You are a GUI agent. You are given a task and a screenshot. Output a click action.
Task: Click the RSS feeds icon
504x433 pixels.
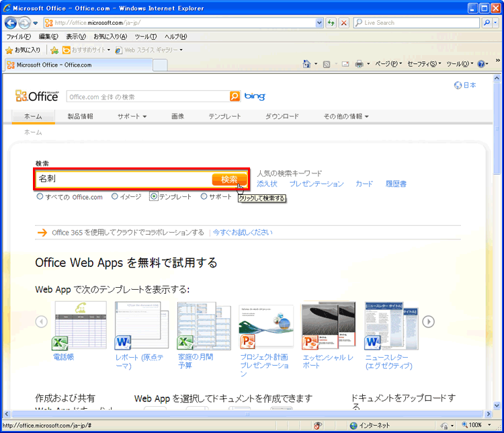(327, 65)
